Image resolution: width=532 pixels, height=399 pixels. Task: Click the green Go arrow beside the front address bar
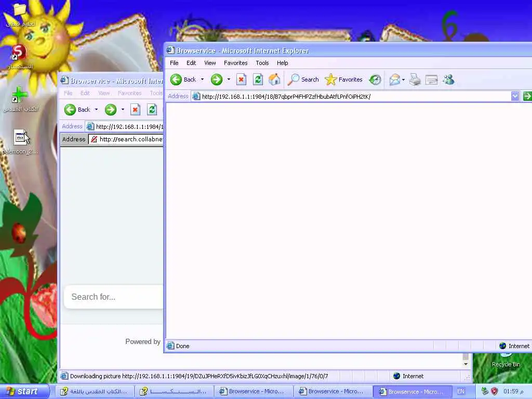pos(527,96)
